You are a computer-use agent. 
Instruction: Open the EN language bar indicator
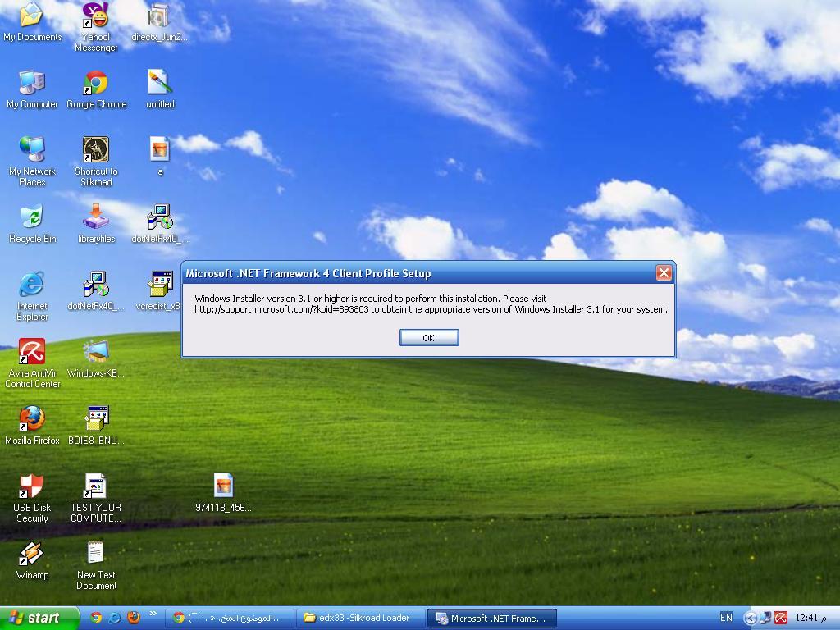click(x=726, y=618)
